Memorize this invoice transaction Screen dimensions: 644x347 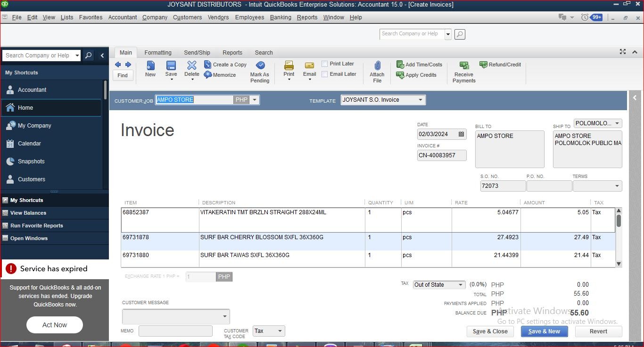pyautogui.click(x=220, y=75)
